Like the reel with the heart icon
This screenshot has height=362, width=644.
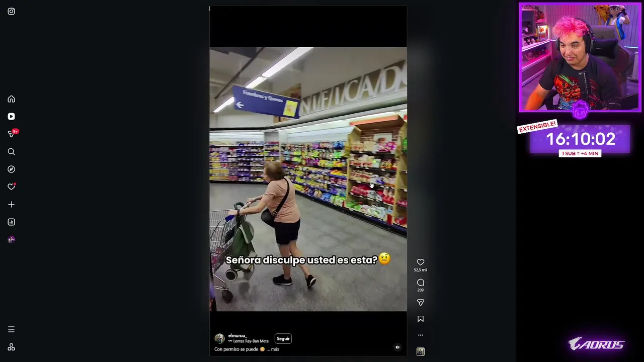(421, 262)
